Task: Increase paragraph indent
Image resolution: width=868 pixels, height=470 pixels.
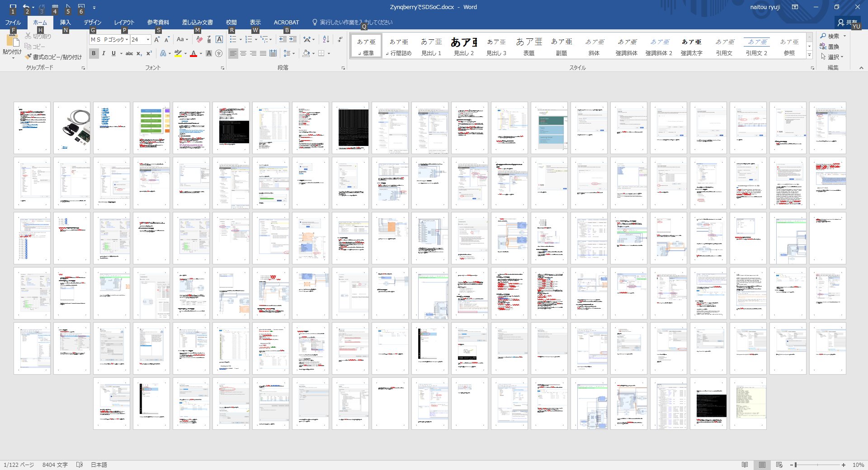Action: point(293,40)
